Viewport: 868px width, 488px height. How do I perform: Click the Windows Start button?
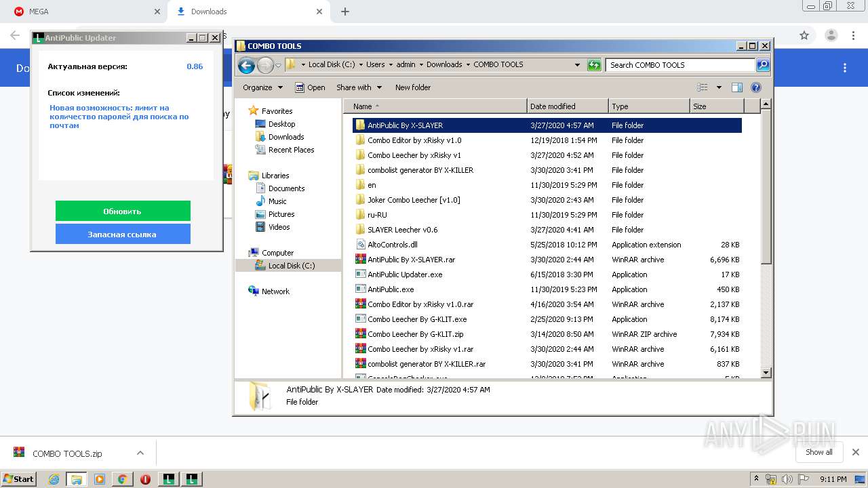[x=18, y=479]
